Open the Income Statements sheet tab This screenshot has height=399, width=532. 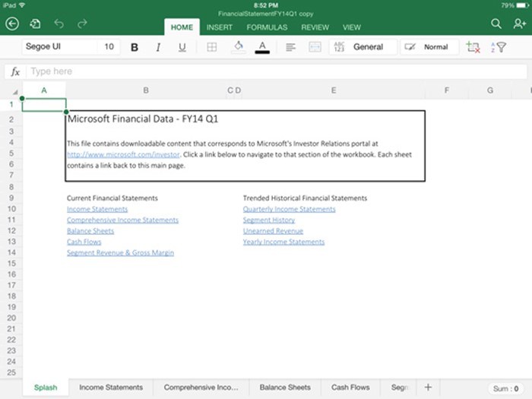(111, 388)
